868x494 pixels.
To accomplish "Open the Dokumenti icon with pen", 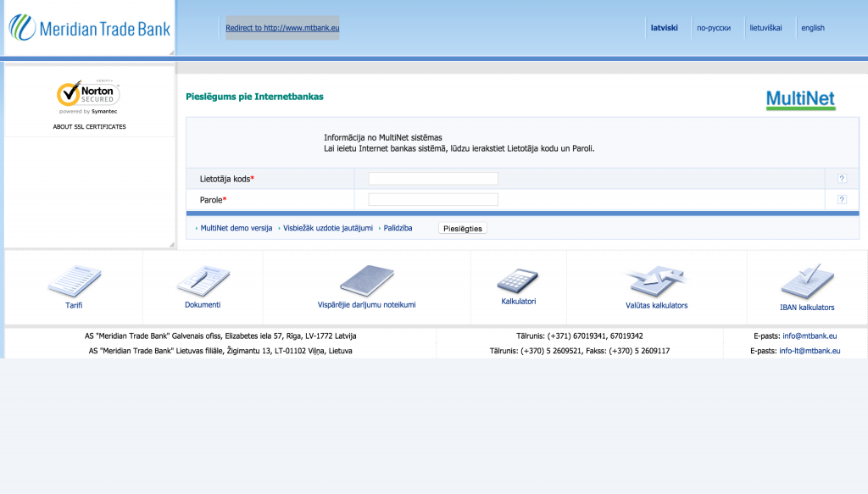I will (203, 280).
